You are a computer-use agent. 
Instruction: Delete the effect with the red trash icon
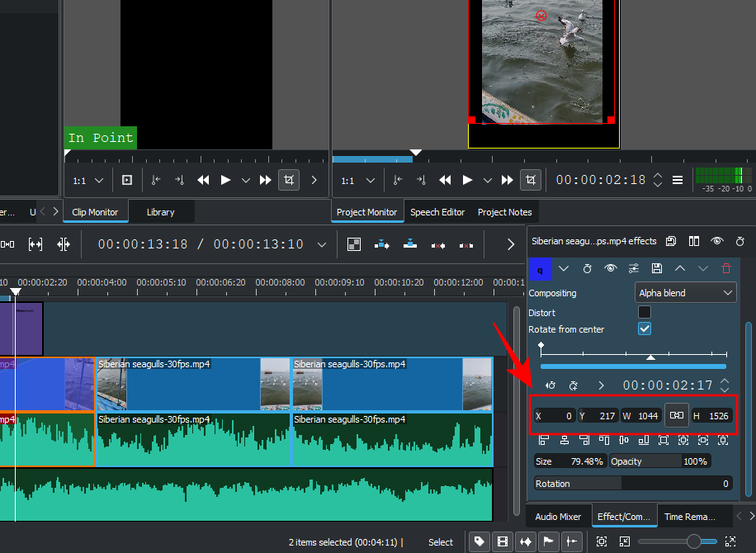(x=726, y=269)
